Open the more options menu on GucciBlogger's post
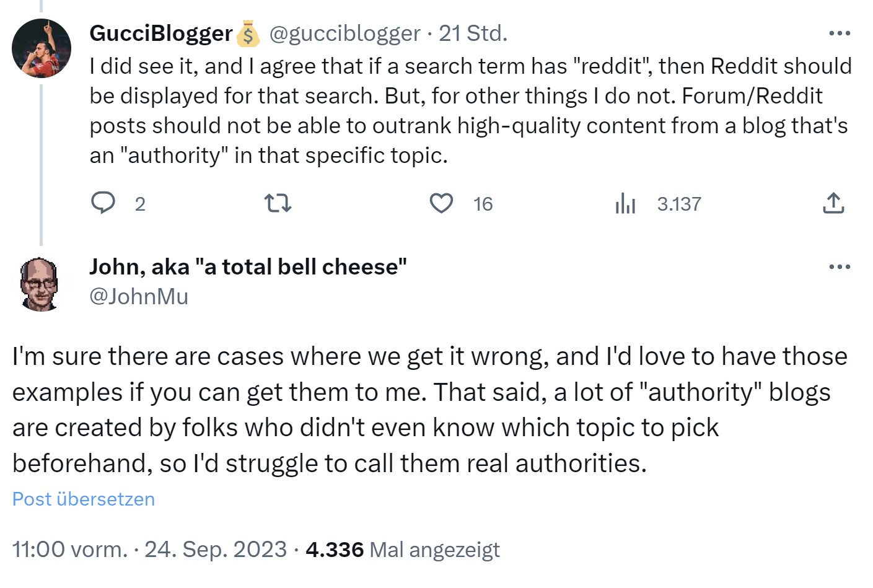Screen dimensions: 873x588 [840, 33]
